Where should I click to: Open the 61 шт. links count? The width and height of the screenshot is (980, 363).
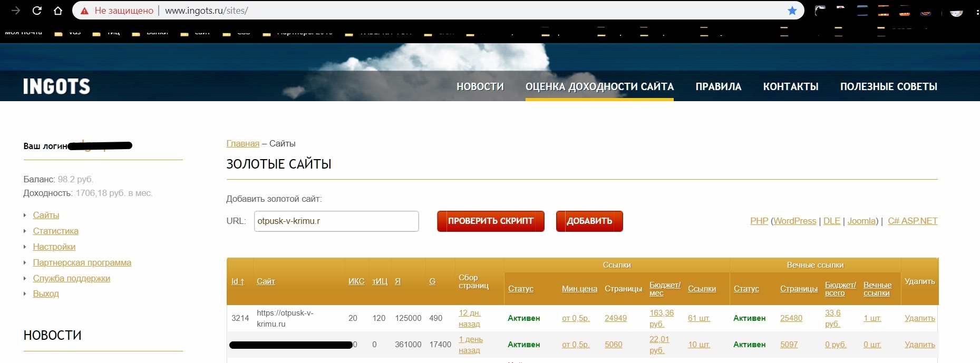pos(699,318)
